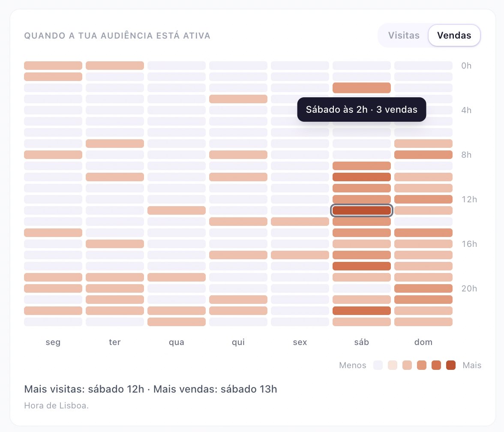Click the 'Mais' legend label
Screen dimensions: 504x432
tap(472, 365)
